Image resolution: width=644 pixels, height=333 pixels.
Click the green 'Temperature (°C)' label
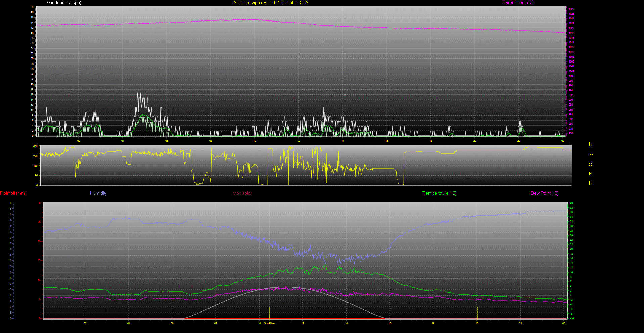[440, 193]
